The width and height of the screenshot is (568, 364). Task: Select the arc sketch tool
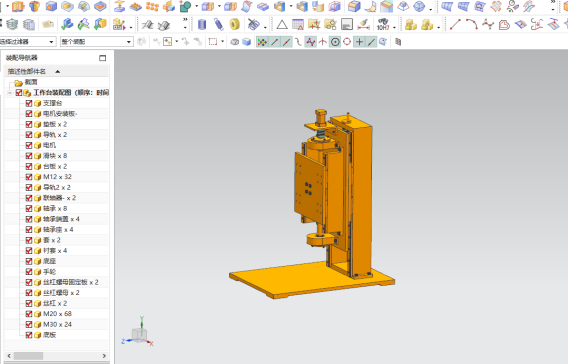tap(471, 24)
